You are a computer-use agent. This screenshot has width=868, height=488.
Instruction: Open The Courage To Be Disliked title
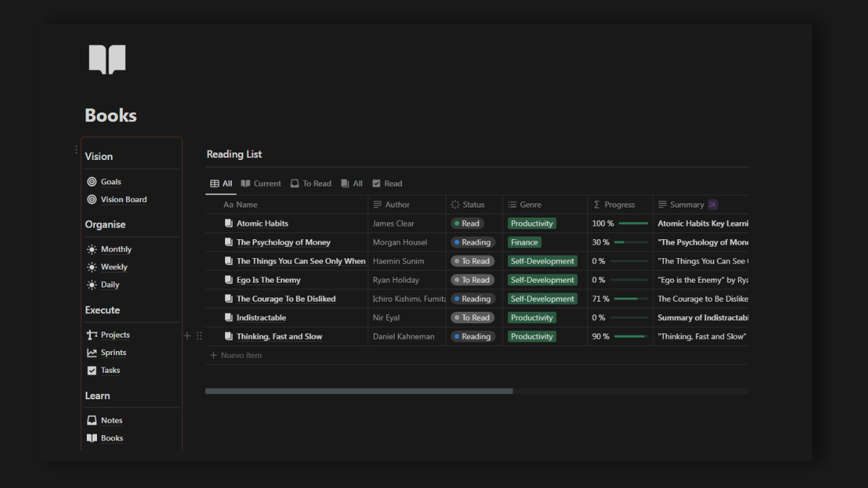tap(286, 299)
